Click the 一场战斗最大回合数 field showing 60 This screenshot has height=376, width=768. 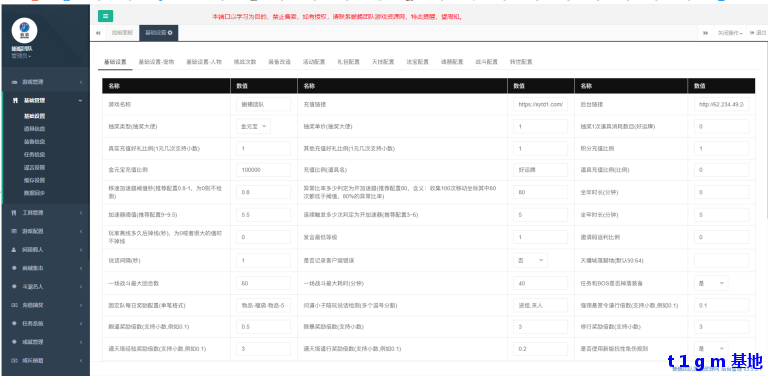264,283
